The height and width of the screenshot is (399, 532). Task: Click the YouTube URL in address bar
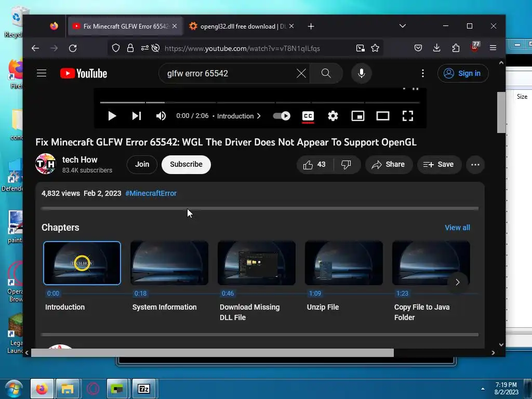tap(242, 48)
